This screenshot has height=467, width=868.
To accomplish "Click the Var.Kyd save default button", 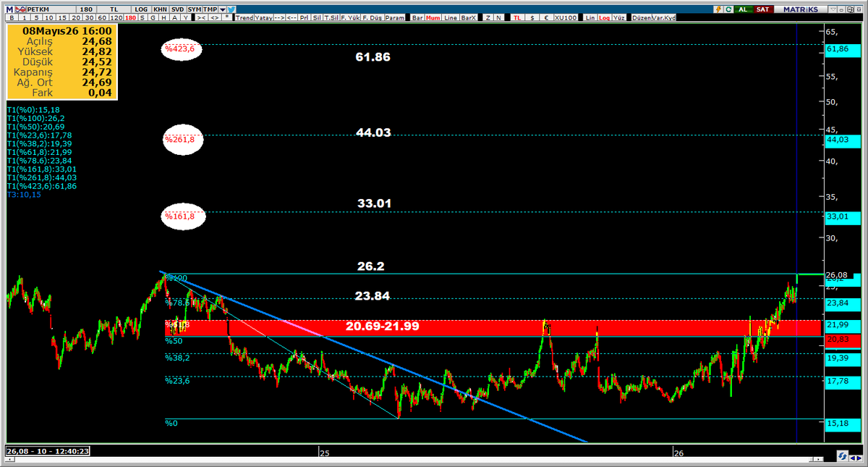I will [x=664, y=17].
